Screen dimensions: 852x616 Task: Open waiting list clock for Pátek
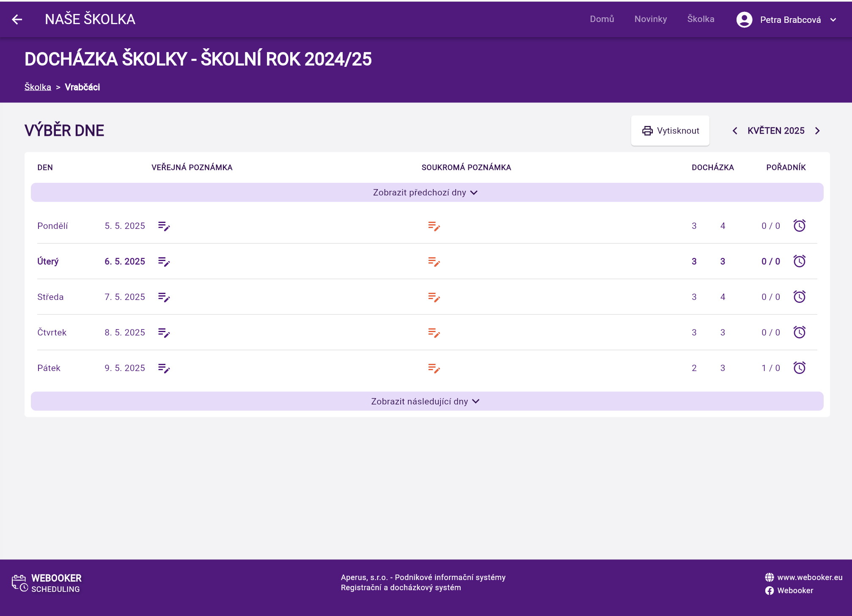[x=799, y=368]
